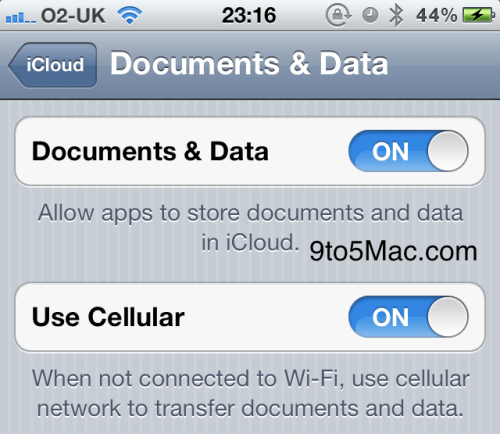Go back to iCloud settings
The image size is (500, 434).
[x=53, y=65]
